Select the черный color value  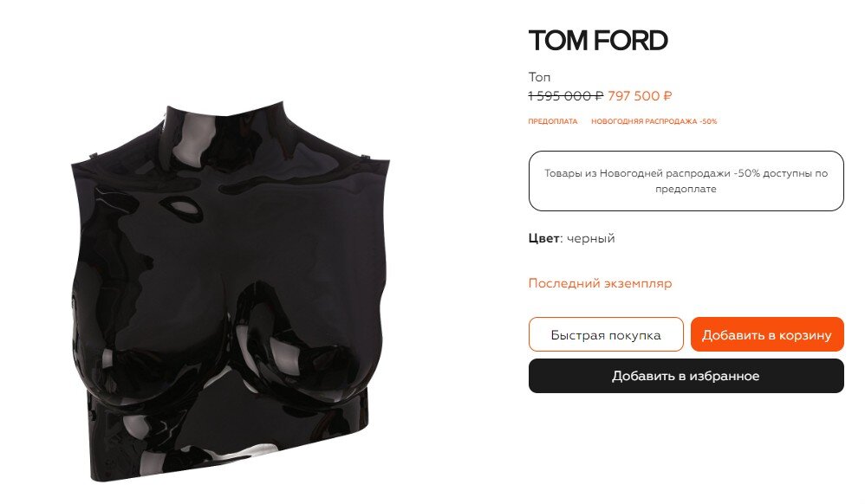(x=591, y=239)
